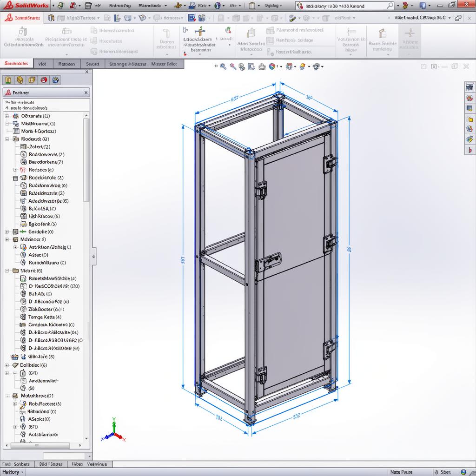The height and width of the screenshot is (476, 476).
Task: Click the globe icon in the title bar toolbar
Action: click(x=218, y=6)
